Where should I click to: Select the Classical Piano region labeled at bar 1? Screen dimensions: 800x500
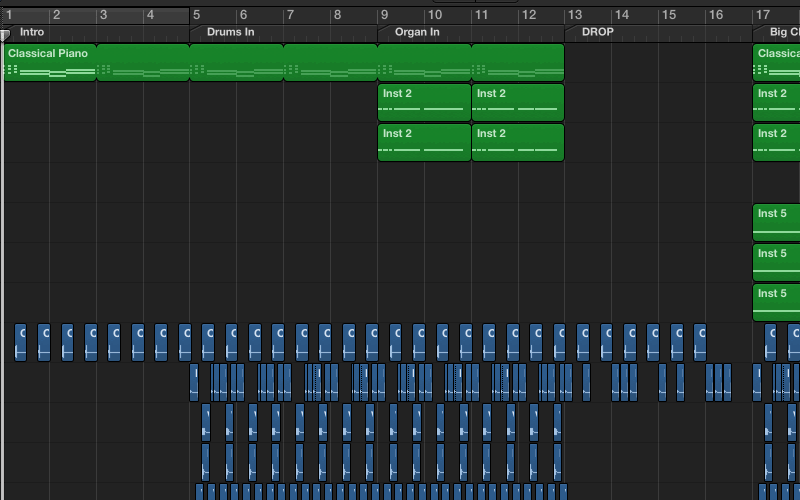click(50, 62)
